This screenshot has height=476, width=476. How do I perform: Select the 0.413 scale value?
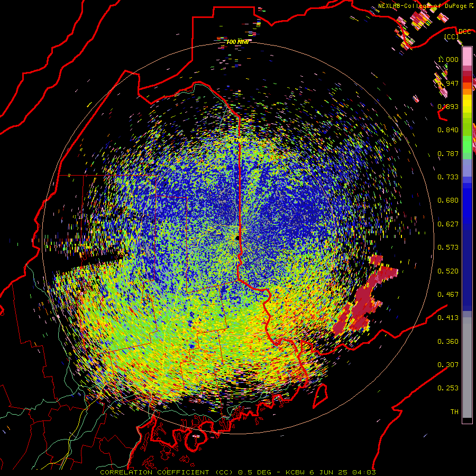pos(448,318)
